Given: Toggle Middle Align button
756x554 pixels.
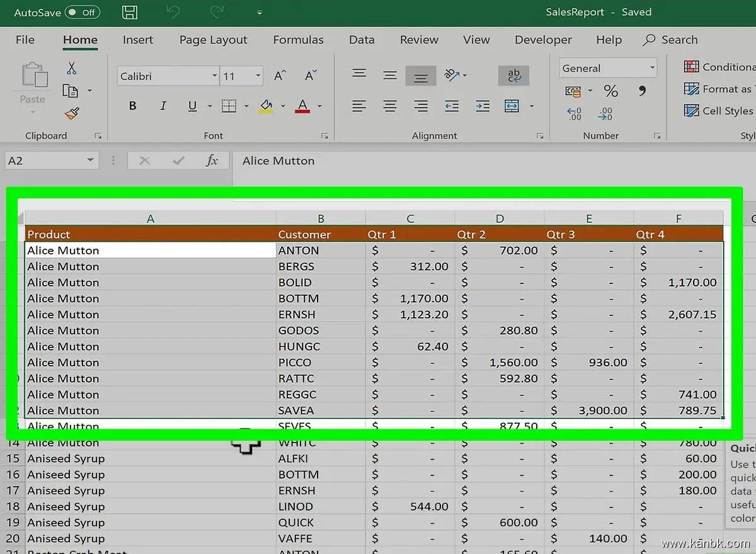Looking at the screenshot, I should tap(420, 76).
